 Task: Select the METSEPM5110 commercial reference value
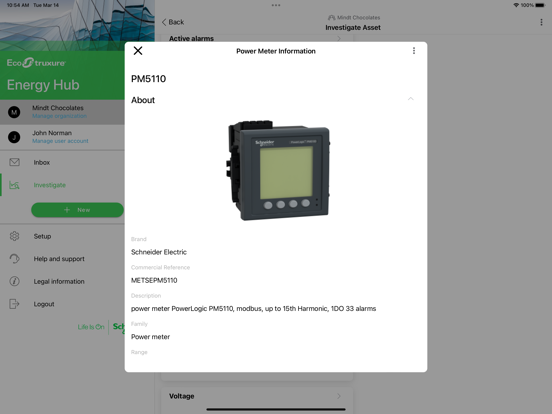click(154, 280)
